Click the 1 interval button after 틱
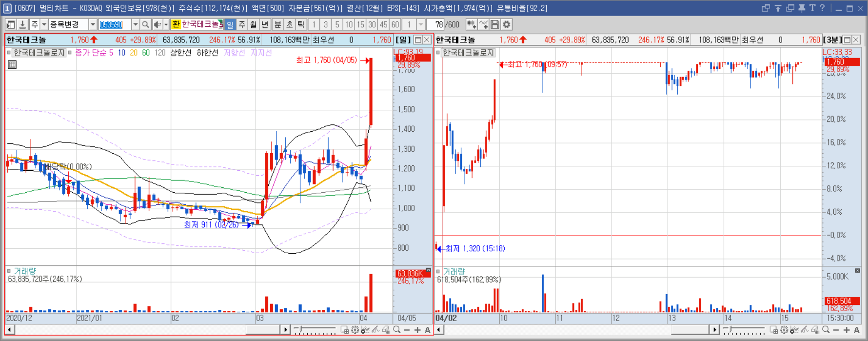 [x=314, y=24]
